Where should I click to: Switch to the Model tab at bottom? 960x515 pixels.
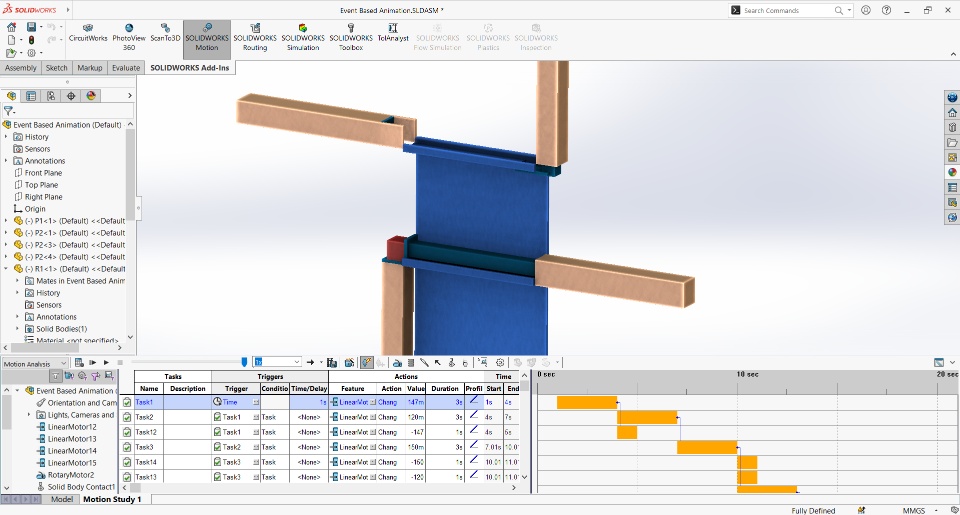click(x=62, y=499)
